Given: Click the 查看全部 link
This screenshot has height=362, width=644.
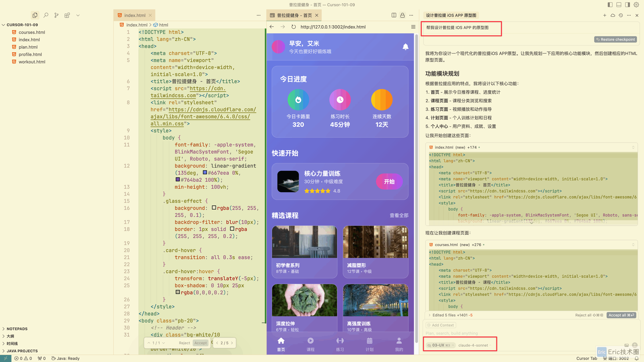Looking at the screenshot, I should click(399, 215).
